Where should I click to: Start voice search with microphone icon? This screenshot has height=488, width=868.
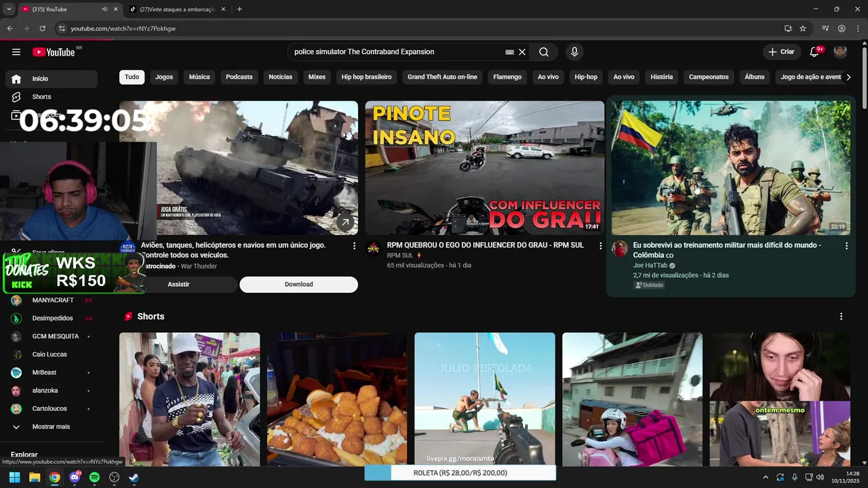tap(574, 52)
